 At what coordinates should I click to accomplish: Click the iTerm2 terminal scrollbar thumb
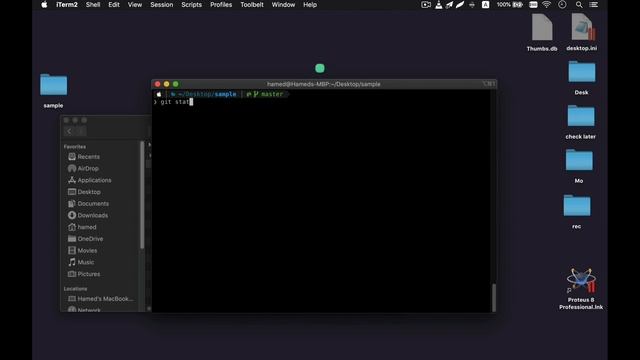tap(494, 298)
